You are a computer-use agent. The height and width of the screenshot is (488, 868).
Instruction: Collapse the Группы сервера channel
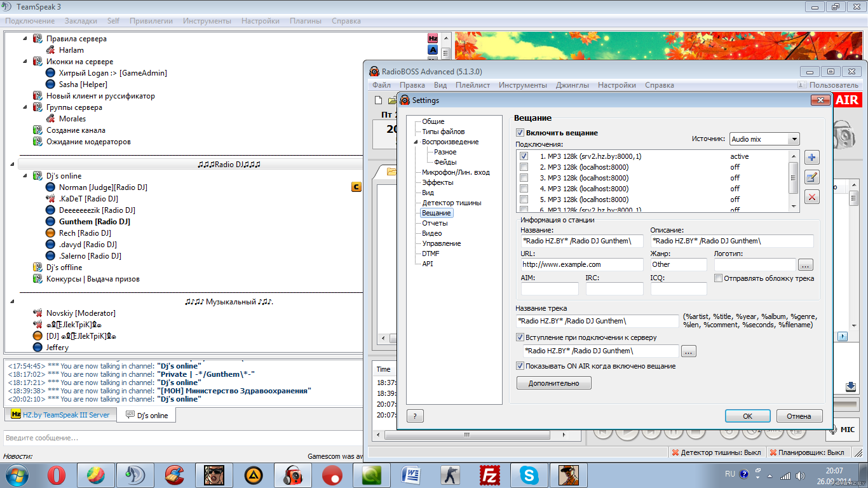pyautogui.click(x=25, y=107)
